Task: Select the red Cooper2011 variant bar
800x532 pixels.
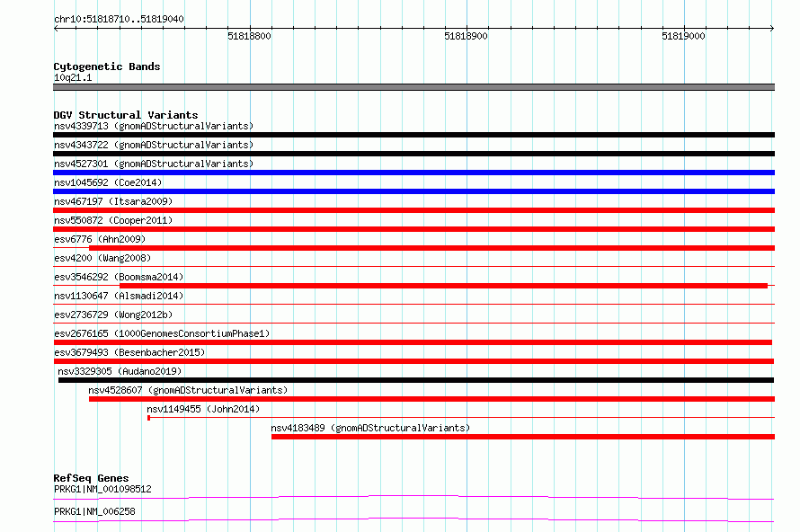Action: (x=413, y=229)
